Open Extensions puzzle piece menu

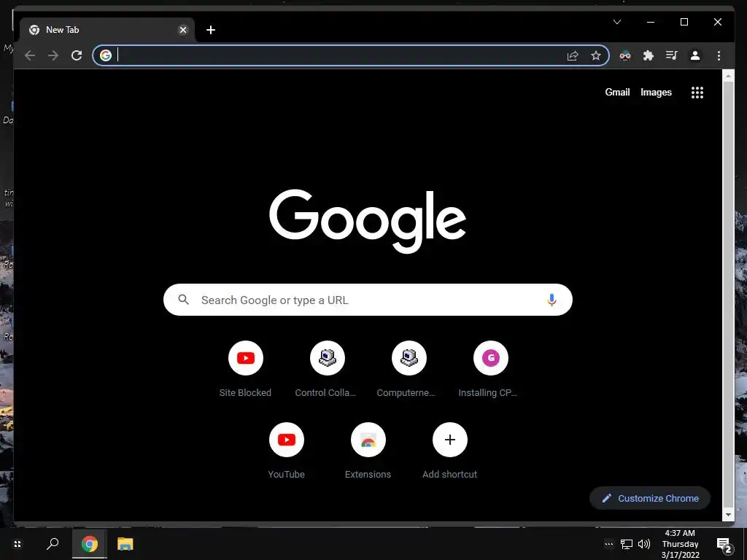point(649,55)
